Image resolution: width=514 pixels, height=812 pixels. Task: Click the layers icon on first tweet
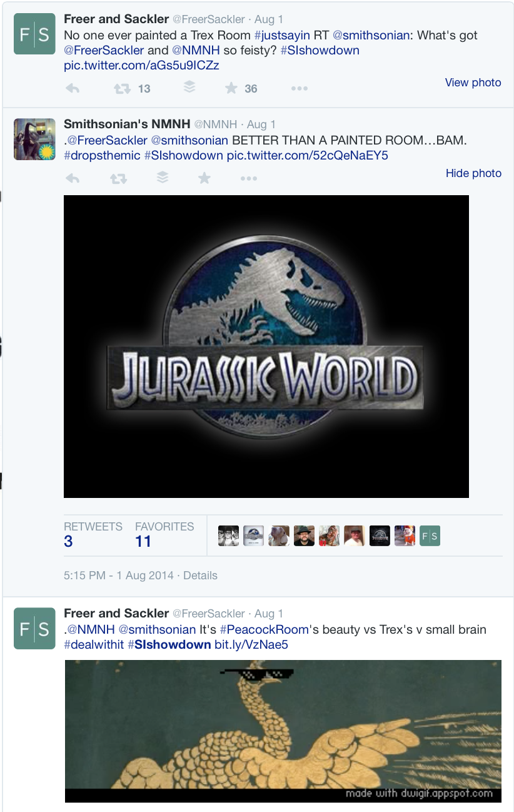tap(189, 88)
